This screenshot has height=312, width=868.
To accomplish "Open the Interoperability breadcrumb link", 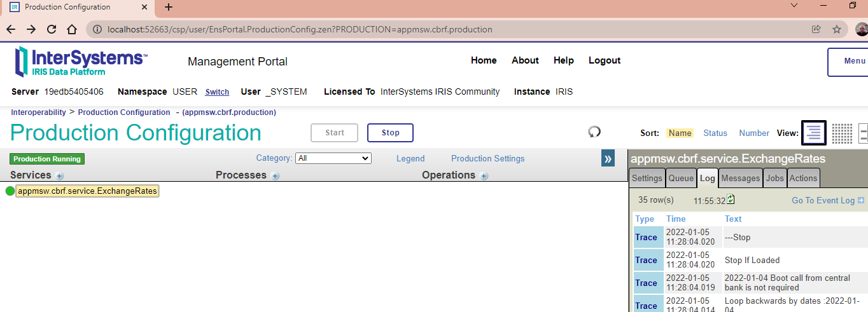I will pyautogui.click(x=38, y=112).
